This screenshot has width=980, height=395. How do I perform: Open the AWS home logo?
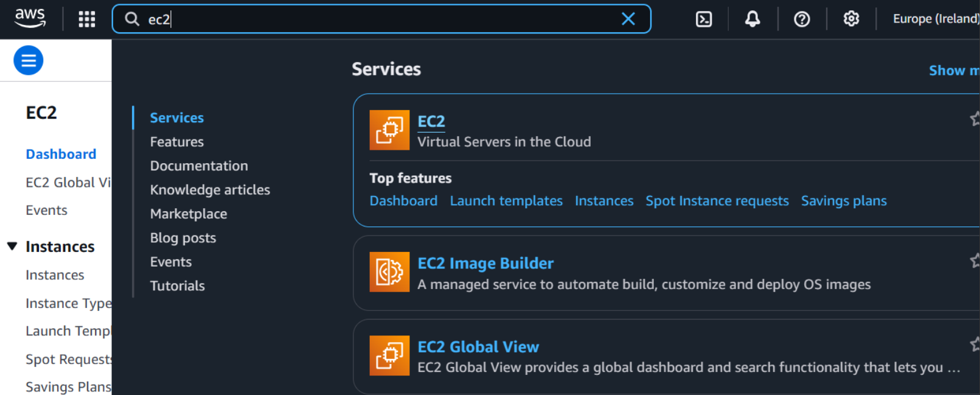point(30,18)
